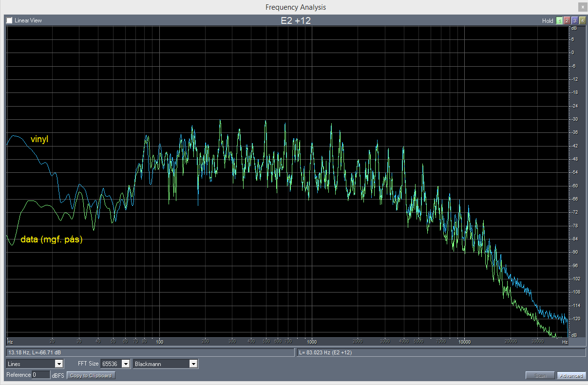The image size is (588, 385).
Task: Click the Reference dBFS input field
Action: pos(41,375)
